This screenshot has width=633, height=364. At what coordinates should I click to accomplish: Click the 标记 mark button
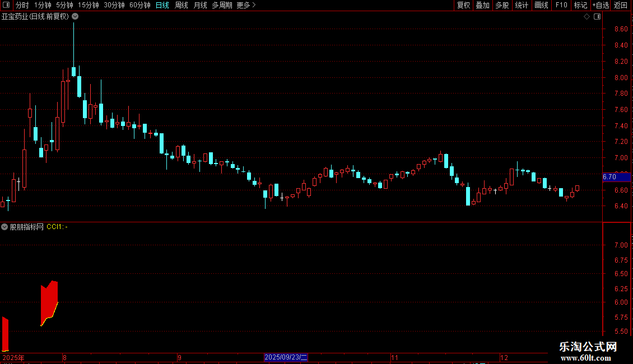[580, 5]
